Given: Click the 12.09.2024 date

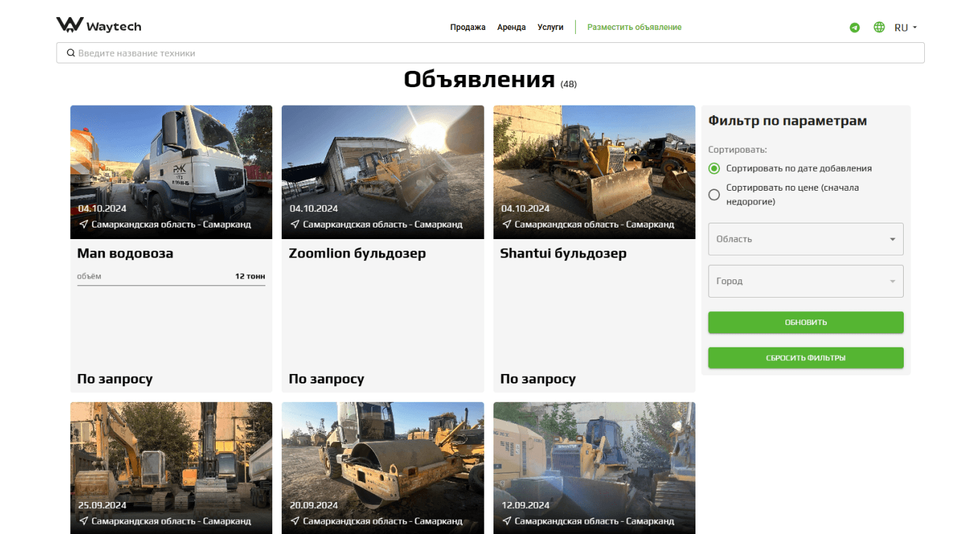Looking at the screenshot, I should 525,505.
